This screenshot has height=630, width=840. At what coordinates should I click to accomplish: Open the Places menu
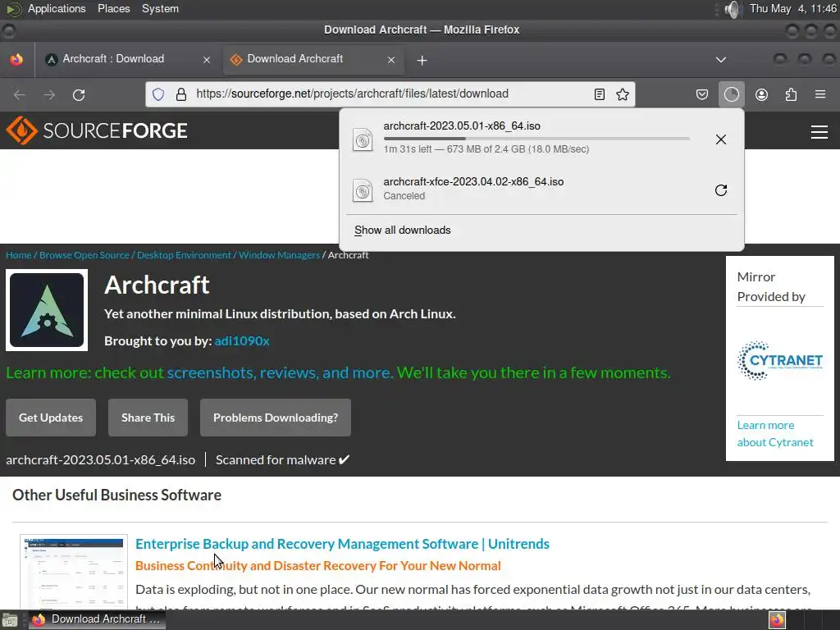(113, 9)
